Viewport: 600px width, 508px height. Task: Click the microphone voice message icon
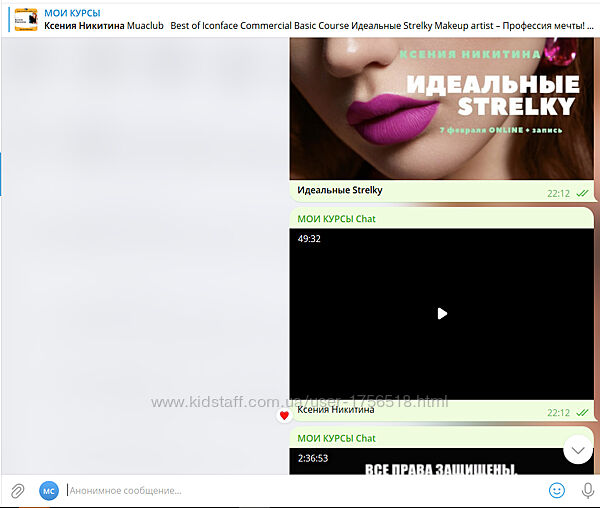[x=587, y=490]
